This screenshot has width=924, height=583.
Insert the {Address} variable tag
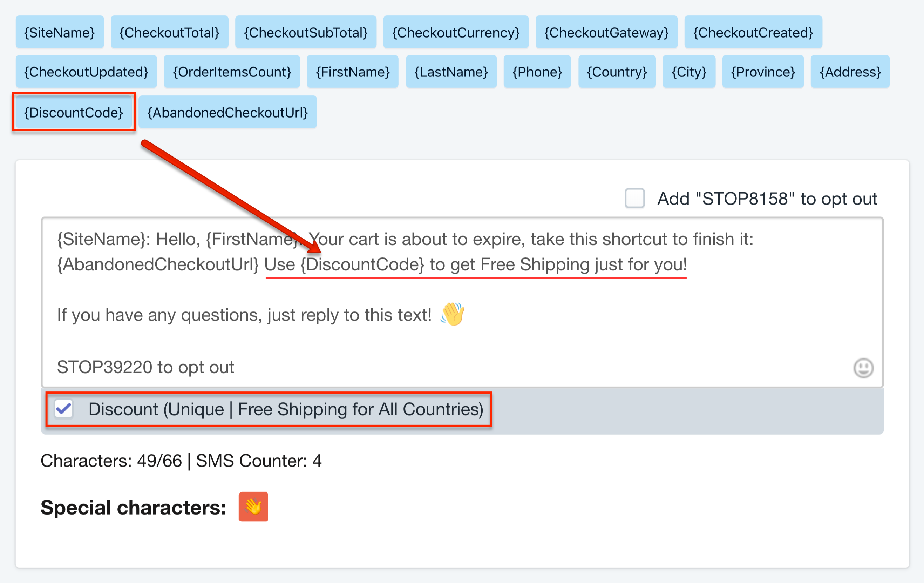tap(850, 72)
